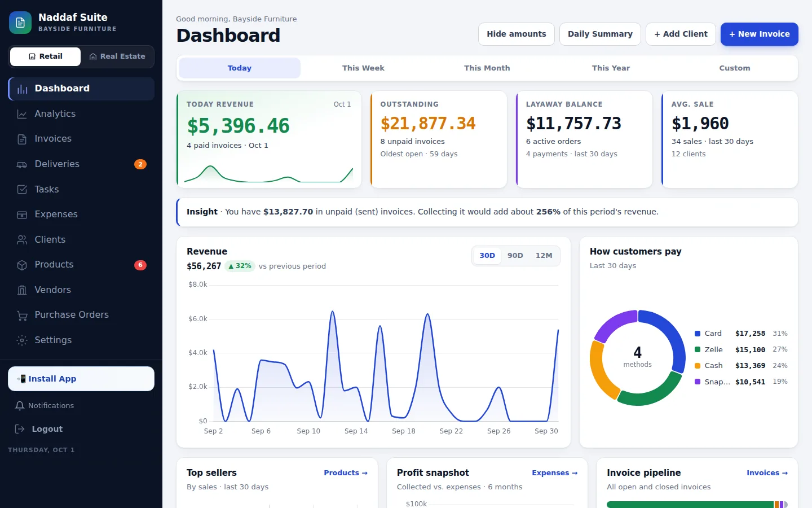Open Deliveries from the sidebar

click(x=81, y=164)
